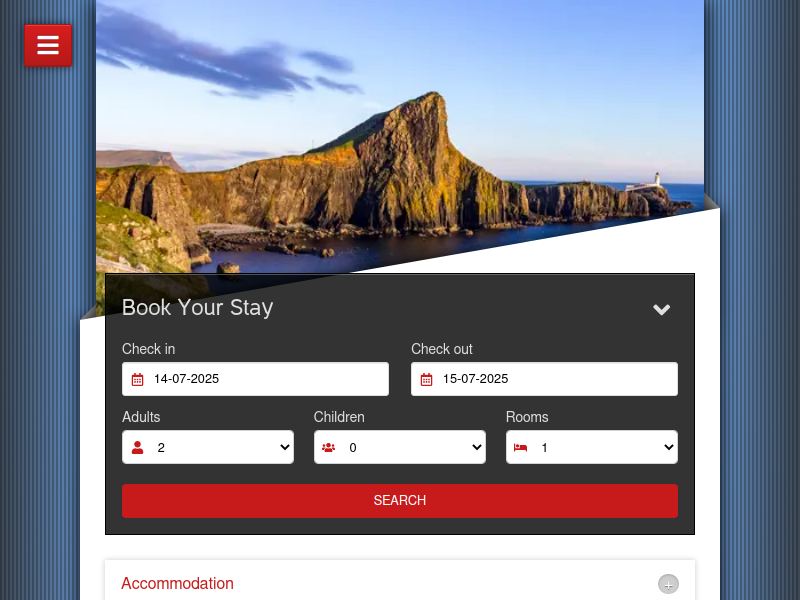
Task: Click the Check in calendar icon
Action: (x=137, y=379)
